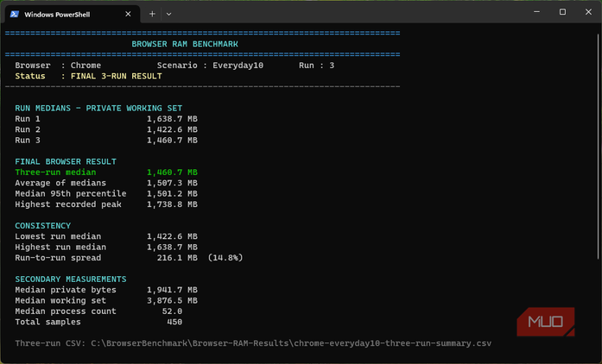
Task: Click the '1,941.7 MB' value
Action: tap(172, 290)
